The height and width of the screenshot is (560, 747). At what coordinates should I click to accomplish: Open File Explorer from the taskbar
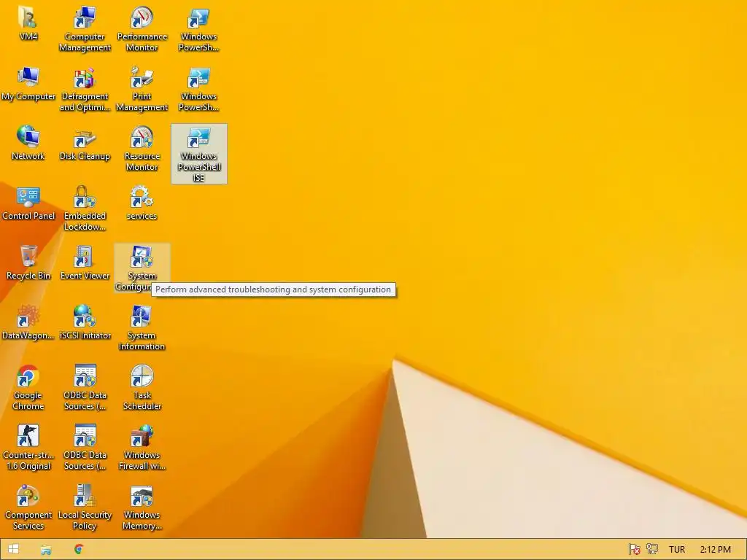point(46,550)
